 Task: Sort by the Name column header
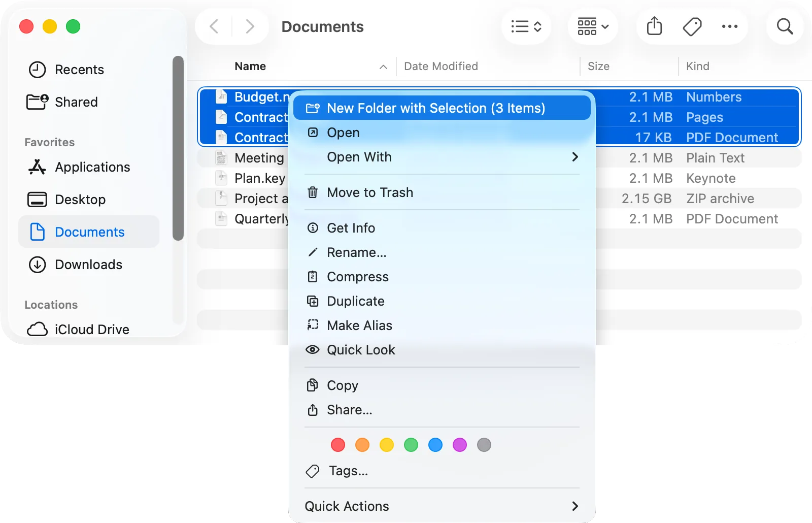[x=311, y=67]
